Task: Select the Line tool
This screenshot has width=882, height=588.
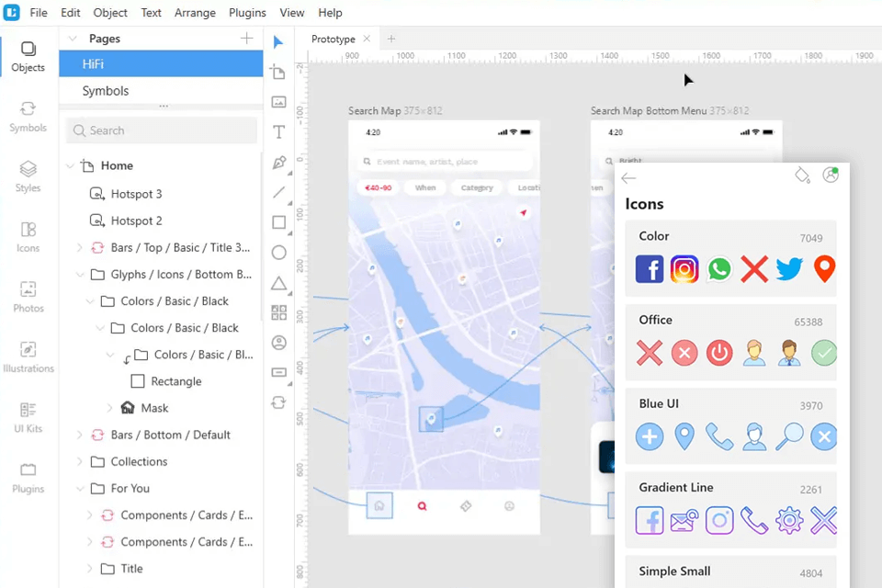Action: tap(278, 192)
